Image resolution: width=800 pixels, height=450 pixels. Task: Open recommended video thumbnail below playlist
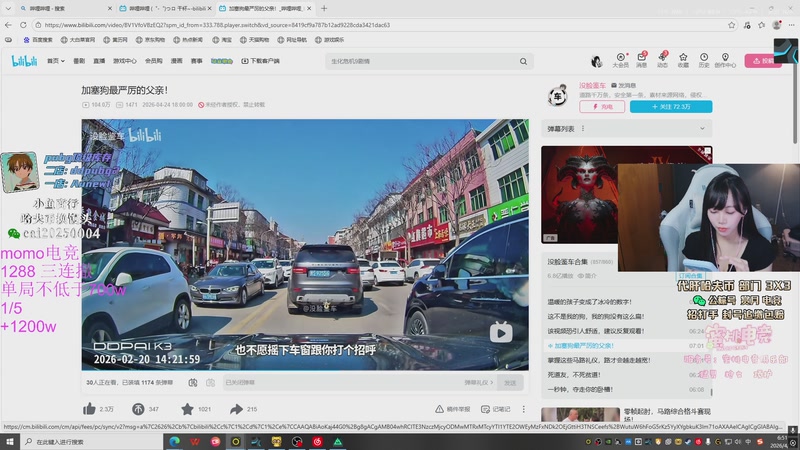pos(581,414)
